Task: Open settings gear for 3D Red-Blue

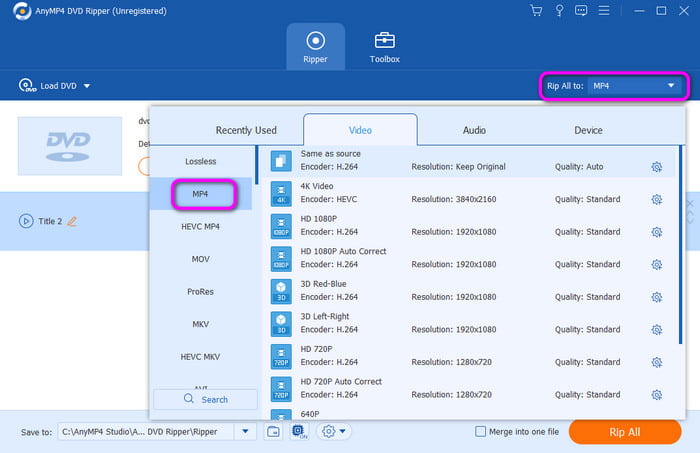Action: pos(656,297)
